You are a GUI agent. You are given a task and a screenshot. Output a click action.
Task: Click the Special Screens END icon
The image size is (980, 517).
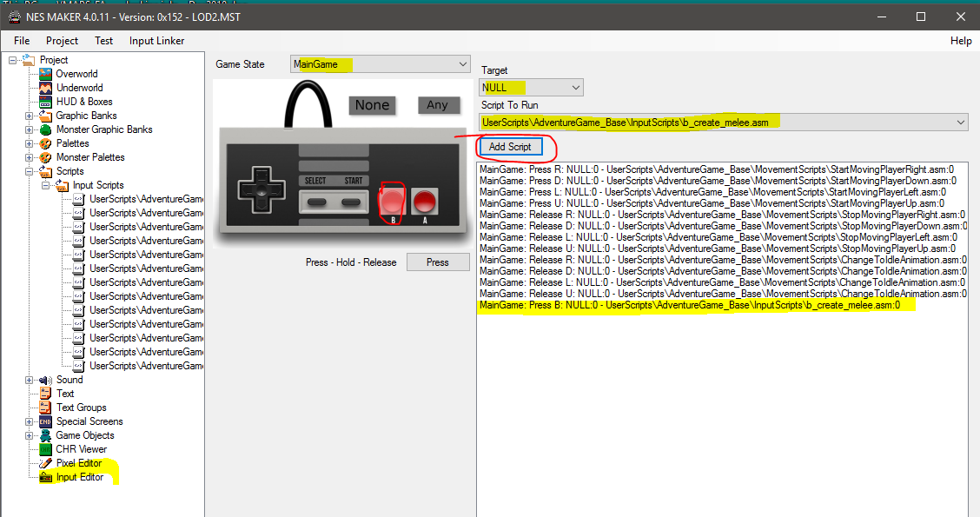(46, 421)
